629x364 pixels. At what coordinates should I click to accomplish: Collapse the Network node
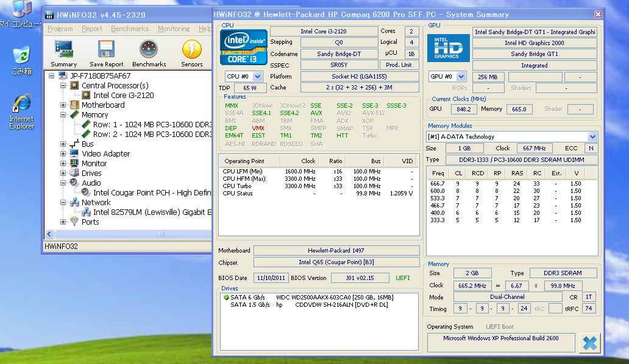(x=63, y=203)
